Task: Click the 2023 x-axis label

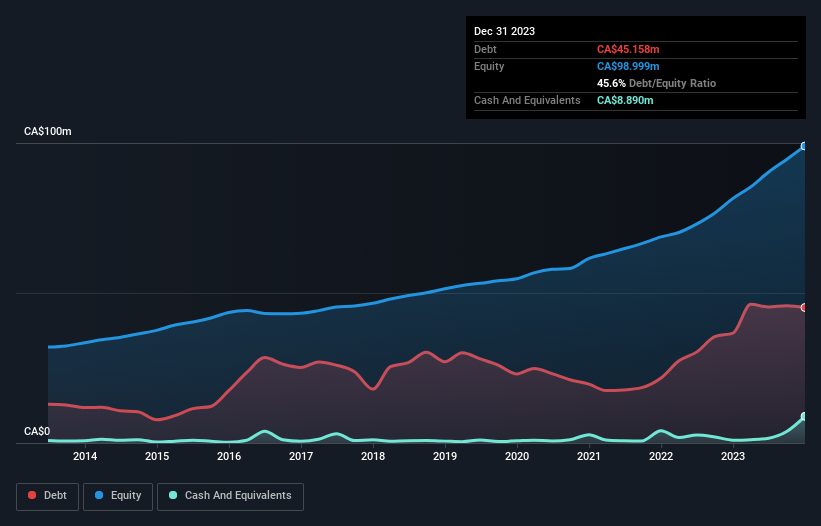Action: [733, 456]
